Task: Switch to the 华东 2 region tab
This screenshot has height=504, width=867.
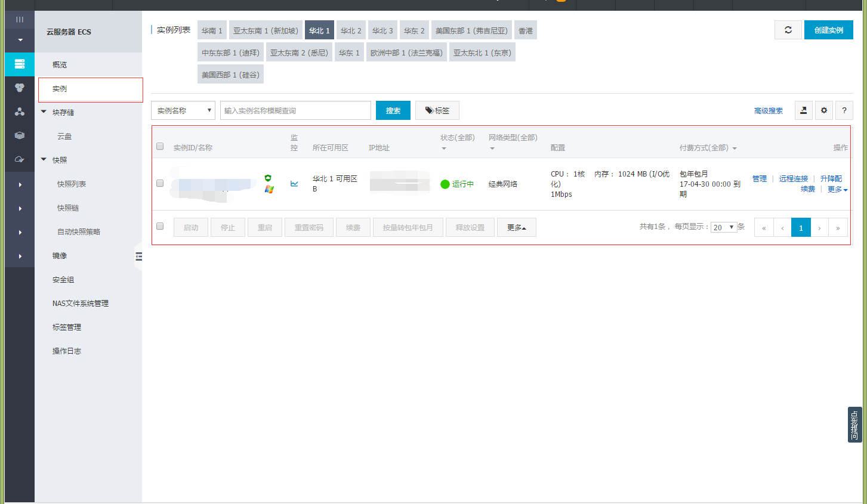Action: 414,30
